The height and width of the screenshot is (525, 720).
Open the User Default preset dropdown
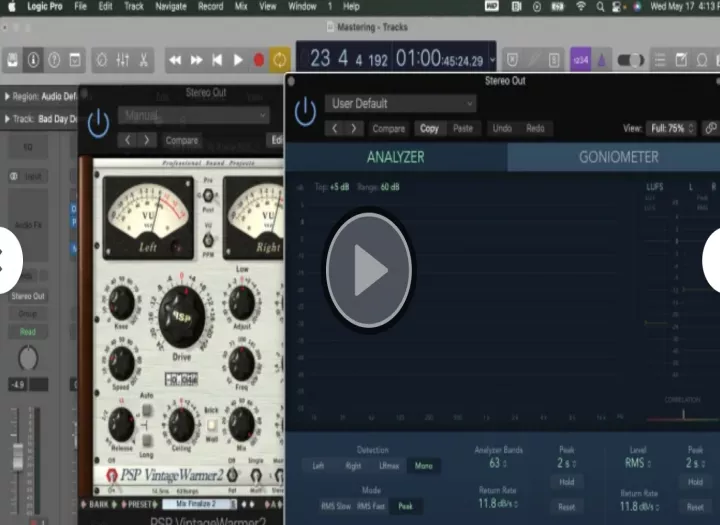click(400, 103)
